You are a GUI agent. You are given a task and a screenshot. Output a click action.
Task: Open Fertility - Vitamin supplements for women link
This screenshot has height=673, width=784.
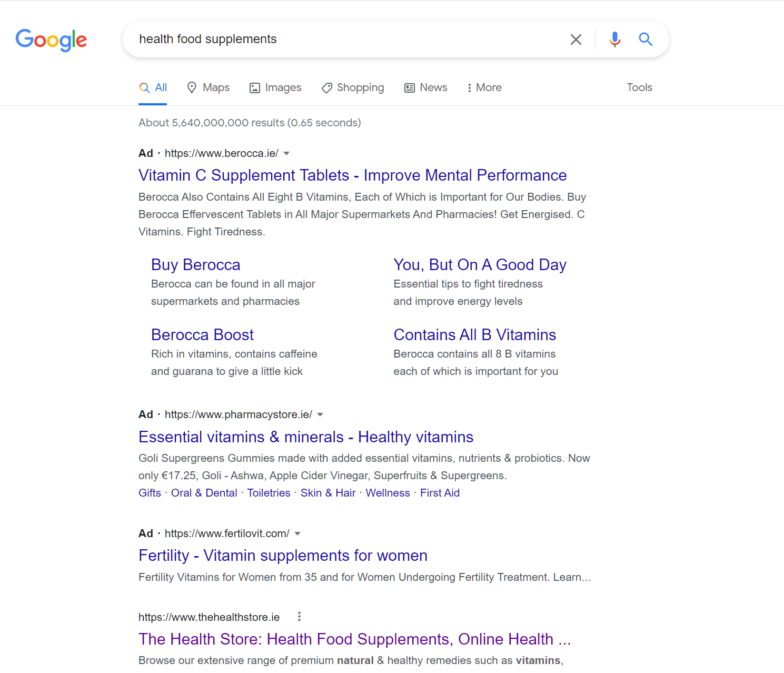tap(283, 556)
